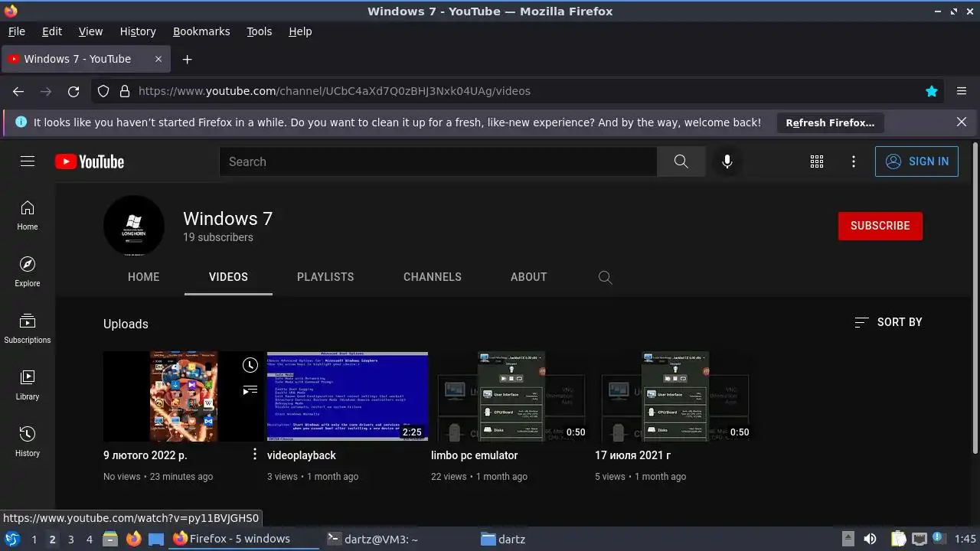Open the View menu
The image size is (980, 551).
90,31
